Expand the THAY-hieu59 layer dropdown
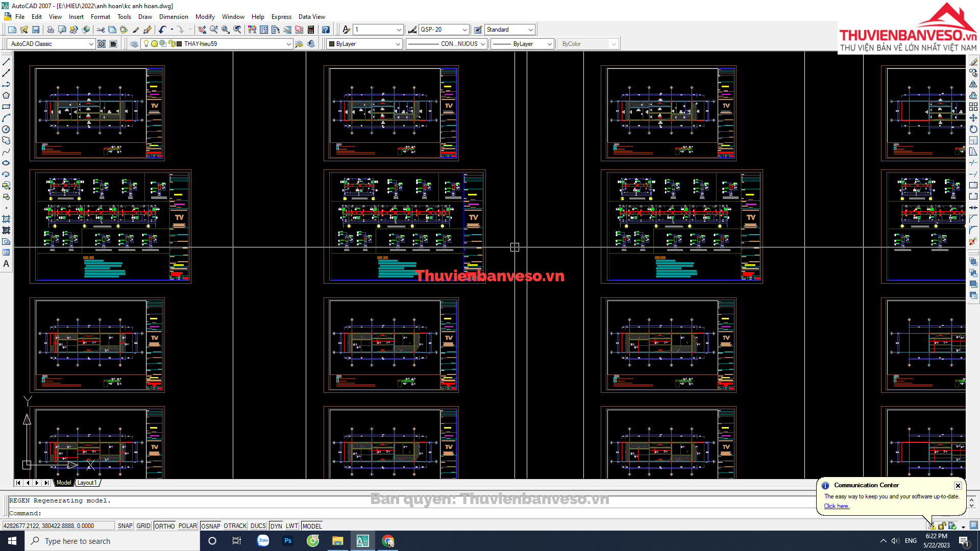Image resolution: width=980 pixels, height=551 pixels. coord(288,44)
